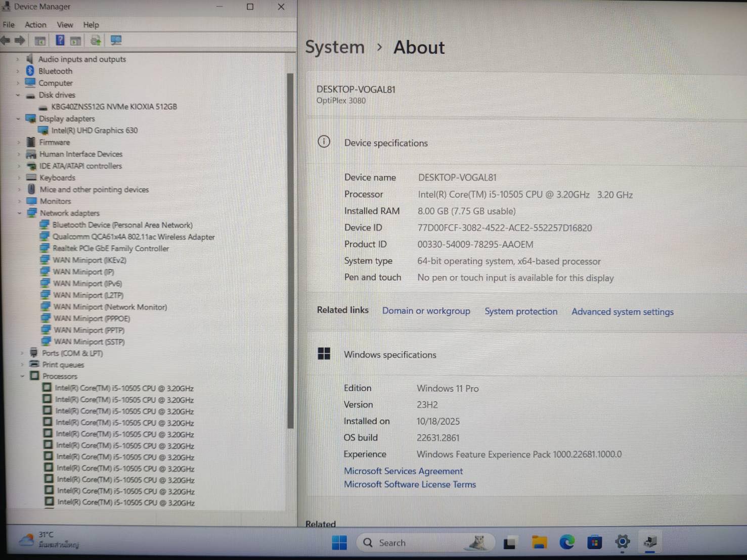
Task: Select Intel(R) UHD Graphics 630 device
Action: 94,130
